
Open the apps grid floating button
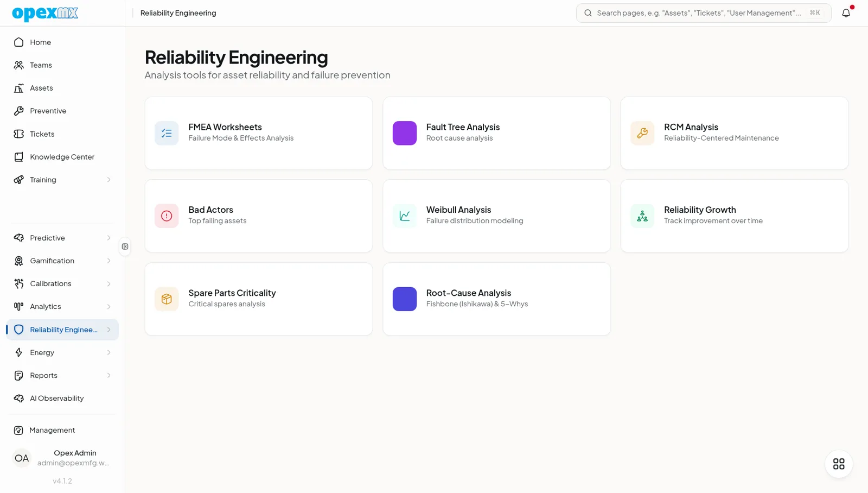[x=839, y=464]
